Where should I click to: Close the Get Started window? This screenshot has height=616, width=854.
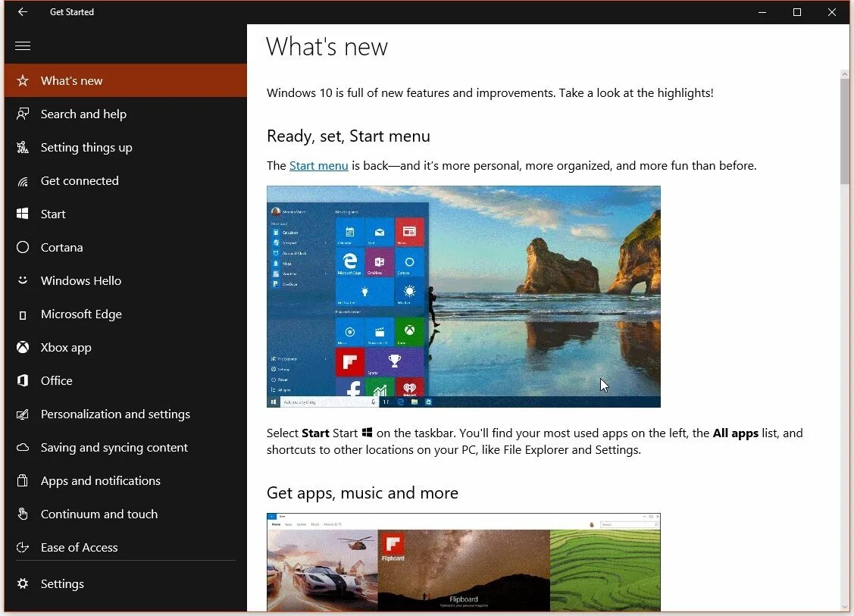point(832,12)
